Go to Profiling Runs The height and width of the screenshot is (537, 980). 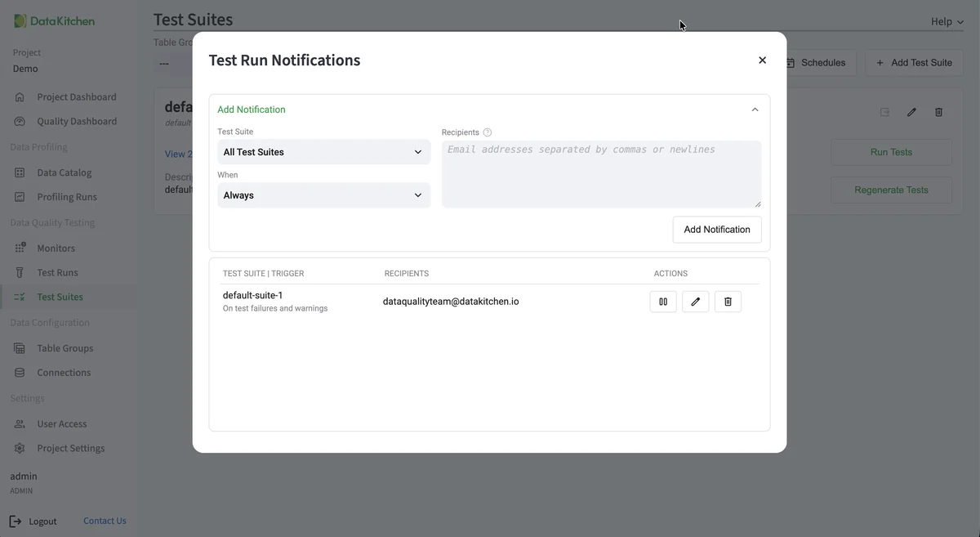click(64, 196)
